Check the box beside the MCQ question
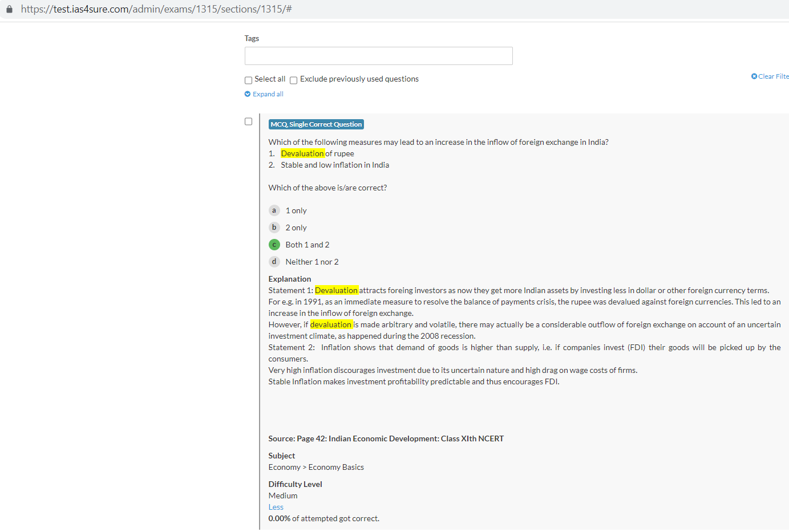 click(248, 121)
